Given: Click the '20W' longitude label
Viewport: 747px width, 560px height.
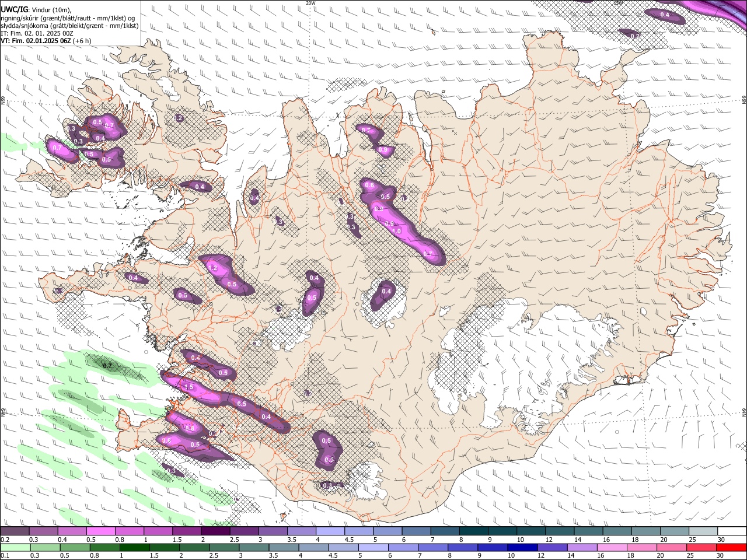Looking at the screenshot, I should [310, 3].
